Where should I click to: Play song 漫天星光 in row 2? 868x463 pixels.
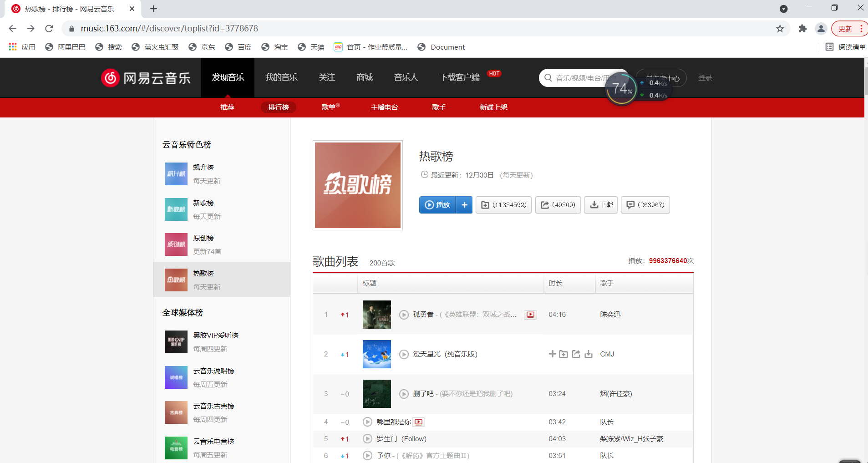pyautogui.click(x=404, y=354)
